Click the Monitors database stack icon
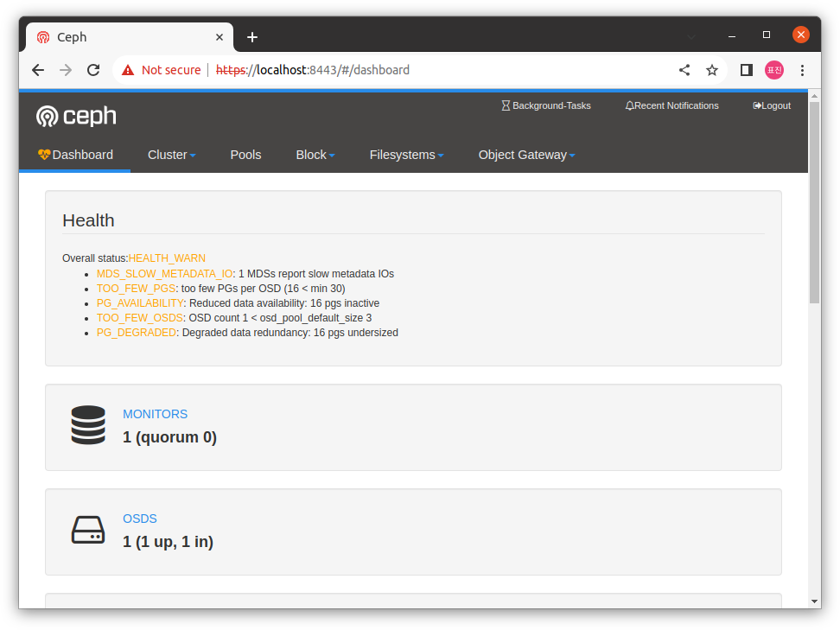Viewport: 840px width, 630px height. click(88, 425)
